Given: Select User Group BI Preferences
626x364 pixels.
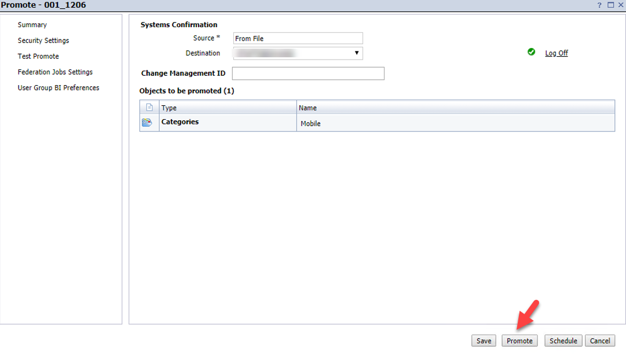Looking at the screenshot, I should [58, 87].
